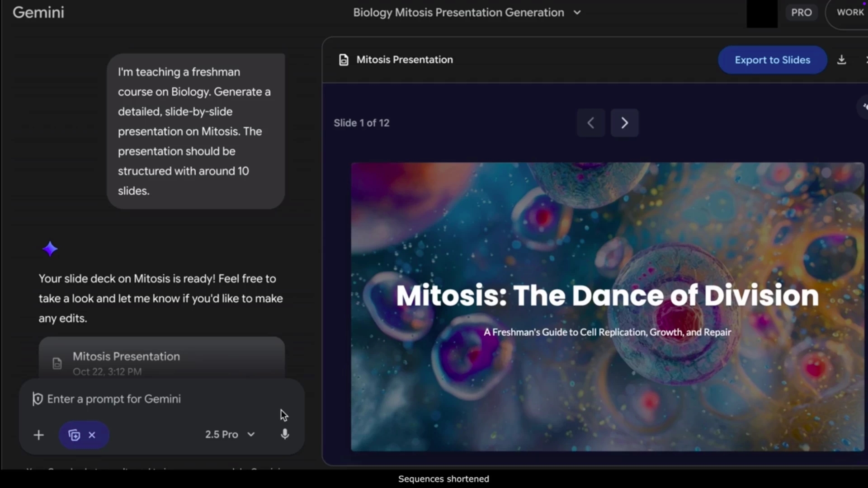This screenshot has height=488, width=868.
Task: Click the document icon beside Mitosis Presentation title
Action: coord(344,60)
